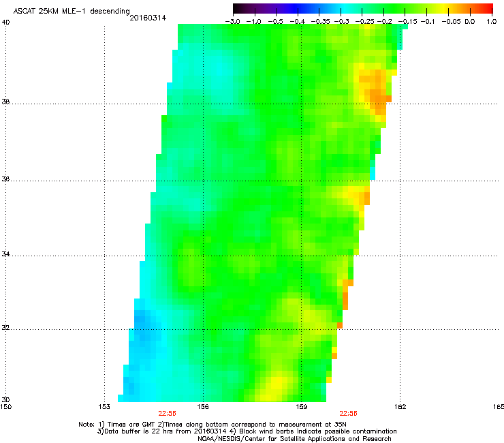This screenshot has height=443, width=504.
Task: Select the color bar label '-0.5'
Action: [275, 22]
